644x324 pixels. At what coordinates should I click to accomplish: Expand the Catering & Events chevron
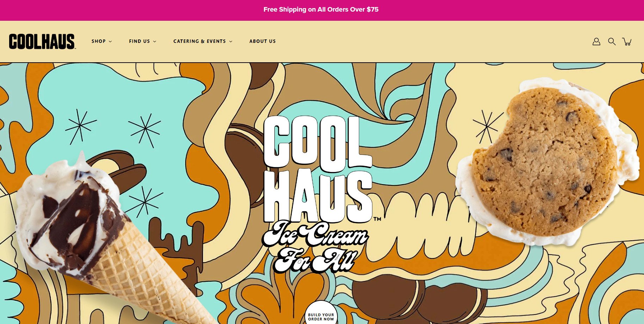(231, 42)
